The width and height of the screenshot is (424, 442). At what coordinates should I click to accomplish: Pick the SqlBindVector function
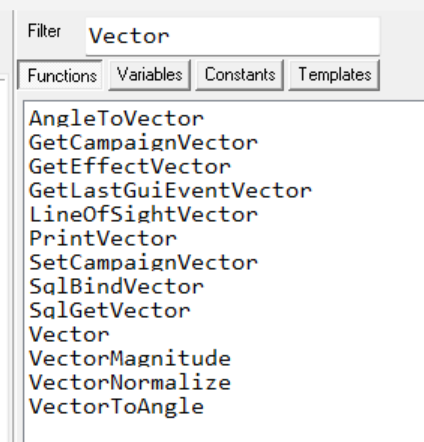[116, 286]
